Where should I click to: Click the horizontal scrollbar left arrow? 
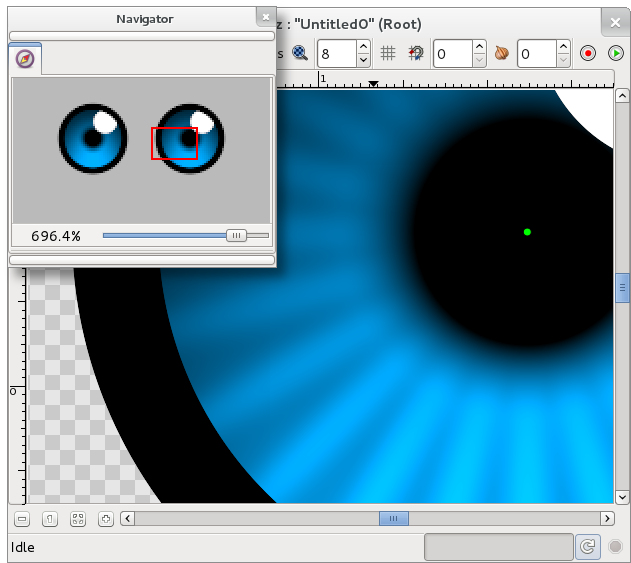coord(128,518)
